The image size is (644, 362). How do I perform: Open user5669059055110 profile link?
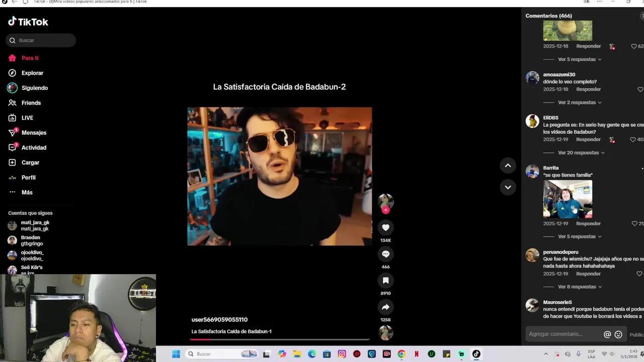[219, 320]
